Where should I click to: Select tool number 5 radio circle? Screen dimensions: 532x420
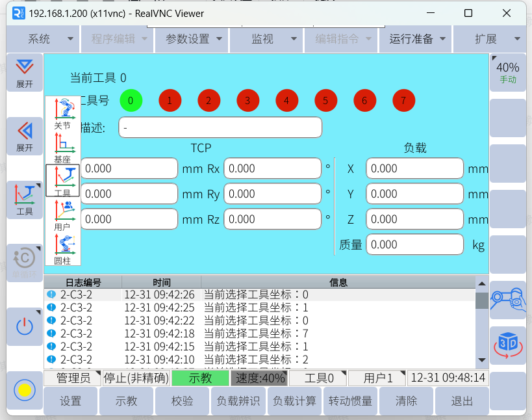coord(325,101)
